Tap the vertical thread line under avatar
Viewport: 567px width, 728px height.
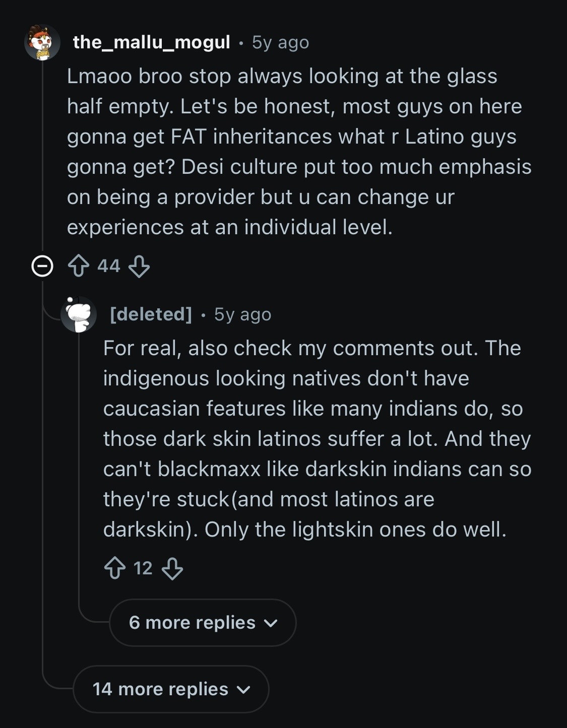point(42,156)
